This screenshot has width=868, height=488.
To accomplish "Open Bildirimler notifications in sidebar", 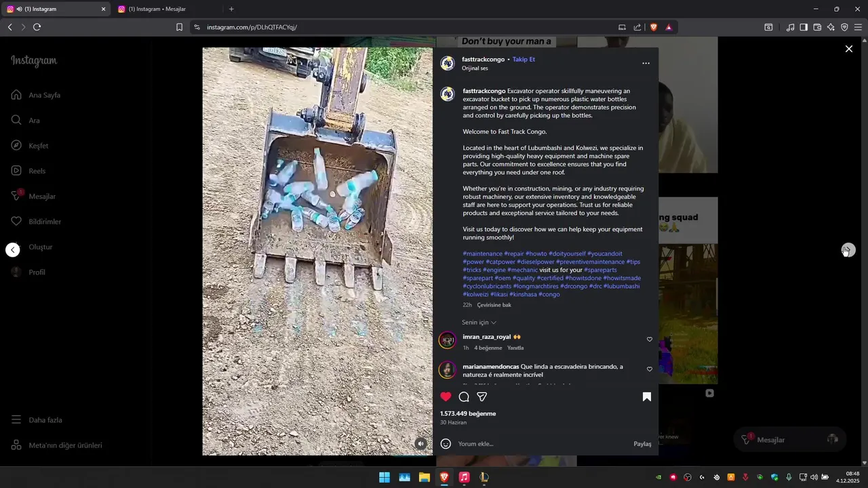I will pyautogui.click(x=36, y=222).
